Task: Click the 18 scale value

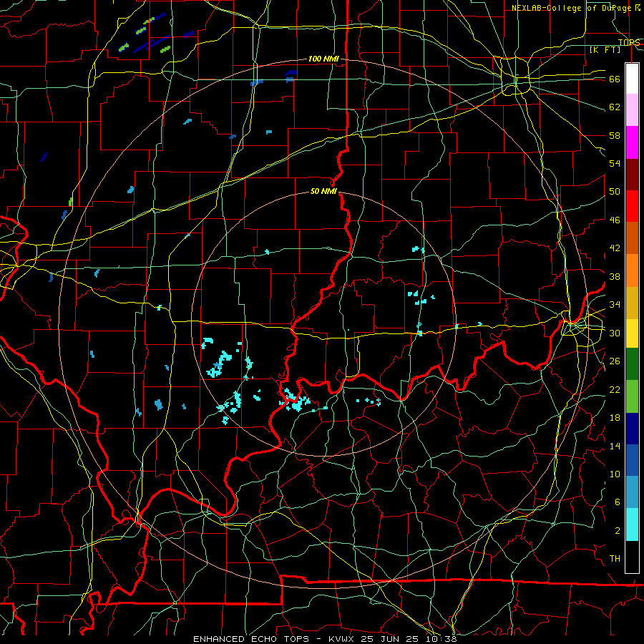Action: pos(615,418)
